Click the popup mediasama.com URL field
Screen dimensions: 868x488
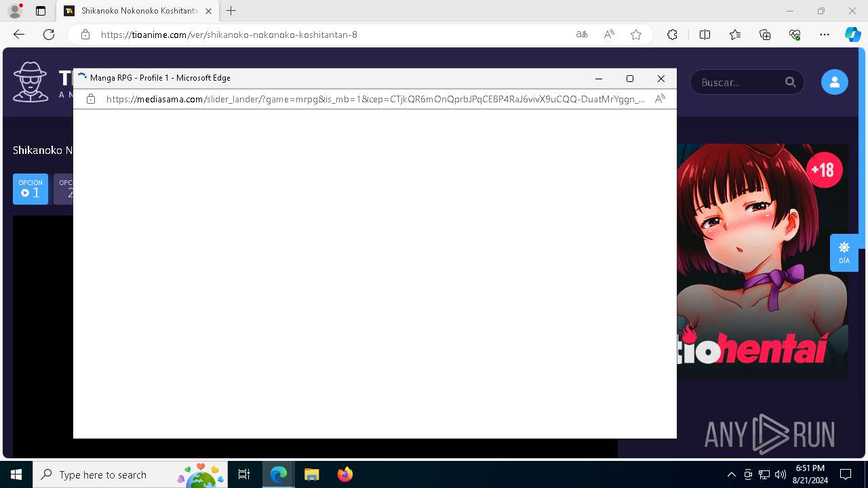coord(376,99)
